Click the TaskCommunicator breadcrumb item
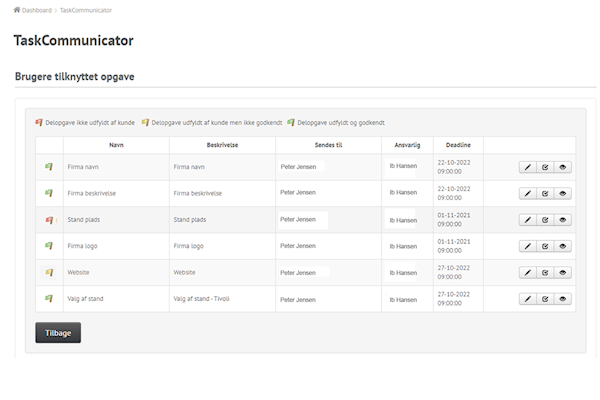The image size is (600, 400). click(x=86, y=10)
